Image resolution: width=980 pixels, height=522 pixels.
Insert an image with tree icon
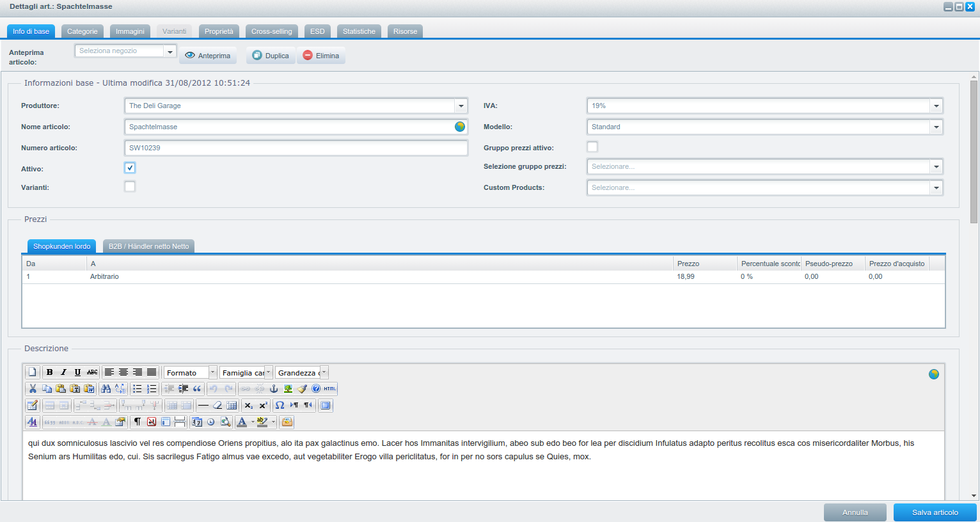[x=288, y=389]
